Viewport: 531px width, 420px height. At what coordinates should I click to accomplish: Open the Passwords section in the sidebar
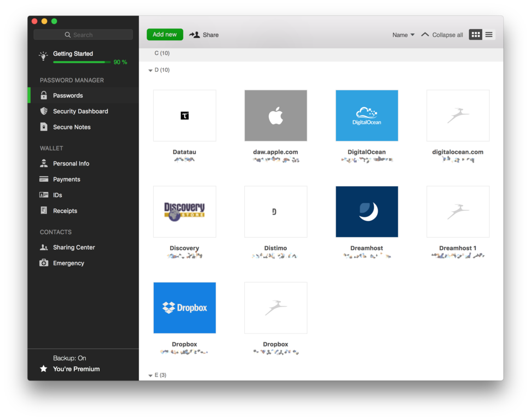[68, 95]
